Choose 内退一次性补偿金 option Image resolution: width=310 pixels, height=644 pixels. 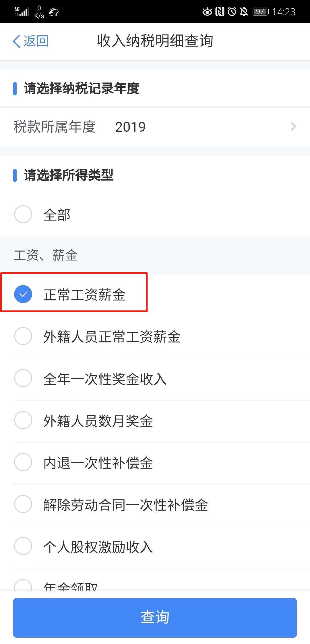(x=23, y=462)
